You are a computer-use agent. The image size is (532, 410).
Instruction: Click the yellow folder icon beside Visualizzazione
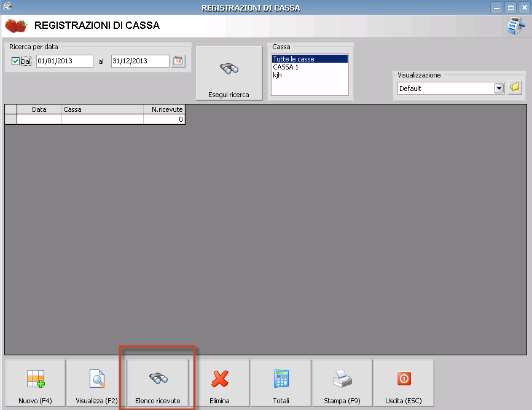515,87
